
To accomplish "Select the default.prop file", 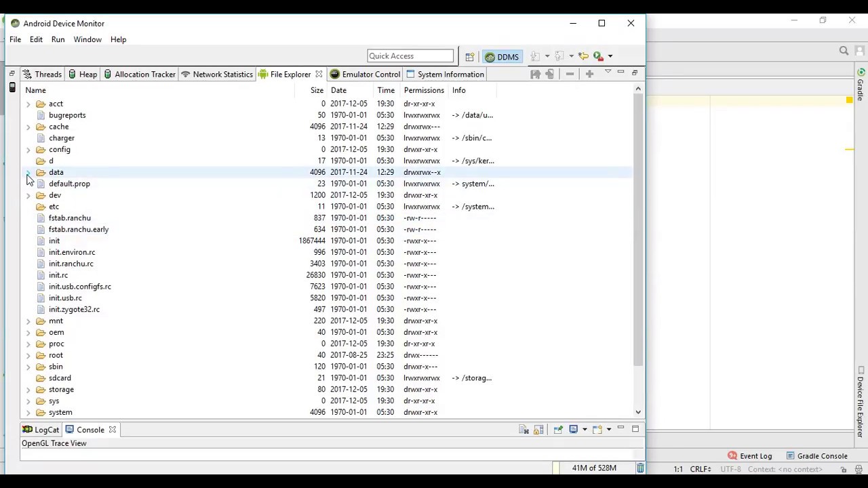I will tap(69, 184).
